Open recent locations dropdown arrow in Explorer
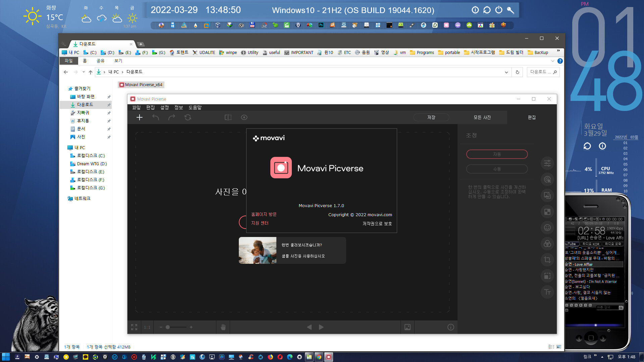Viewport: 644px width, 362px height. pos(84,72)
